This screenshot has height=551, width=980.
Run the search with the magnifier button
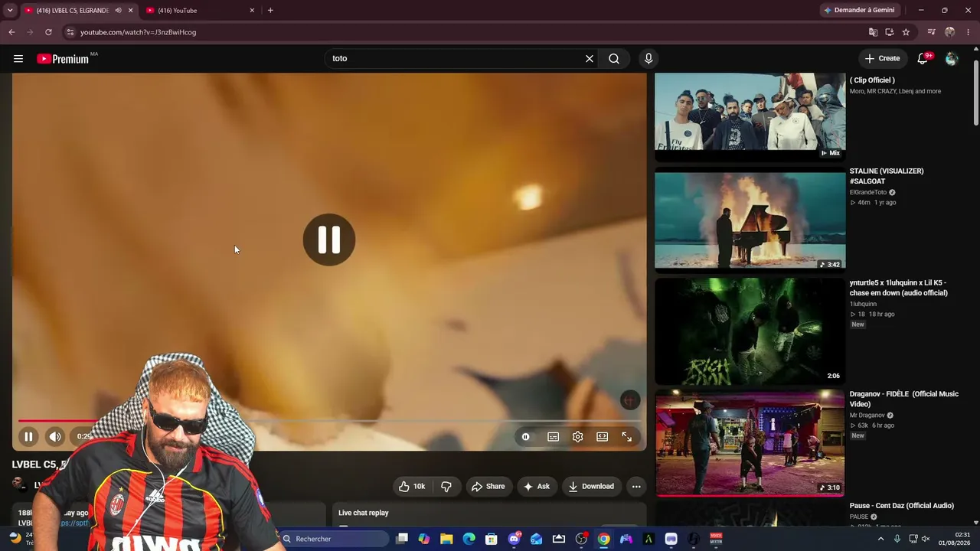coord(614,59)
